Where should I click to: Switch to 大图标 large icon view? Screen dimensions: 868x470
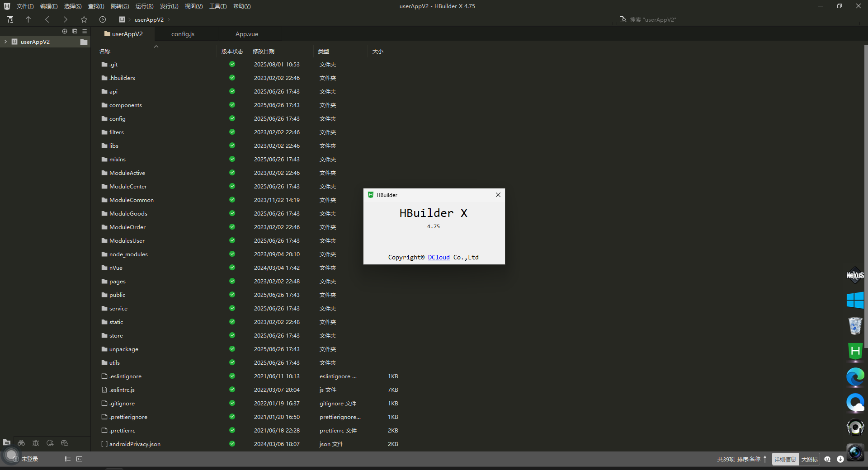810,459
